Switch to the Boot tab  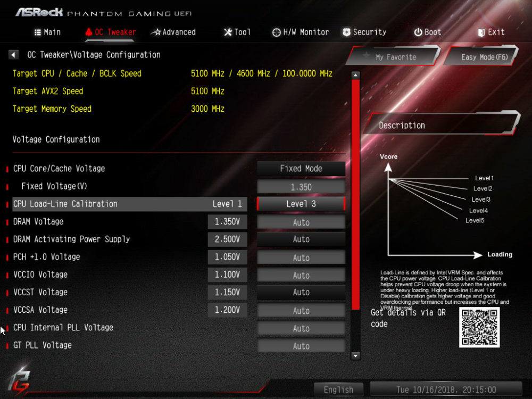pyautogui.click(x=428, y=32)
